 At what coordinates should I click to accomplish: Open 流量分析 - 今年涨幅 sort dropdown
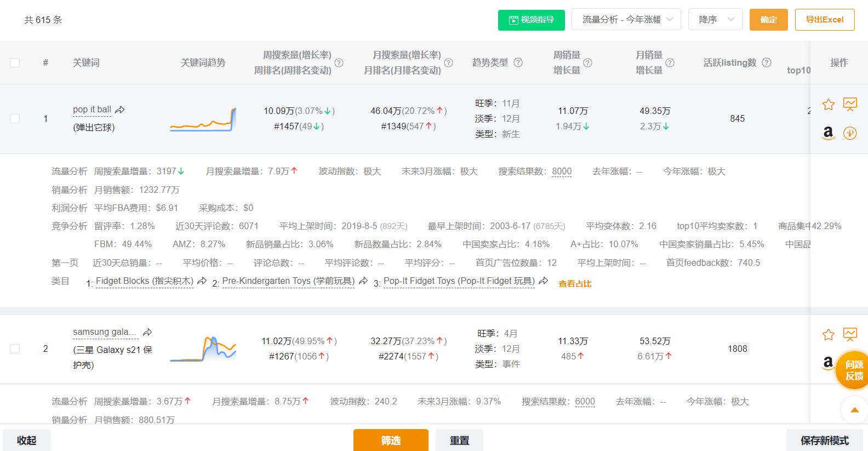pos(626,19)
